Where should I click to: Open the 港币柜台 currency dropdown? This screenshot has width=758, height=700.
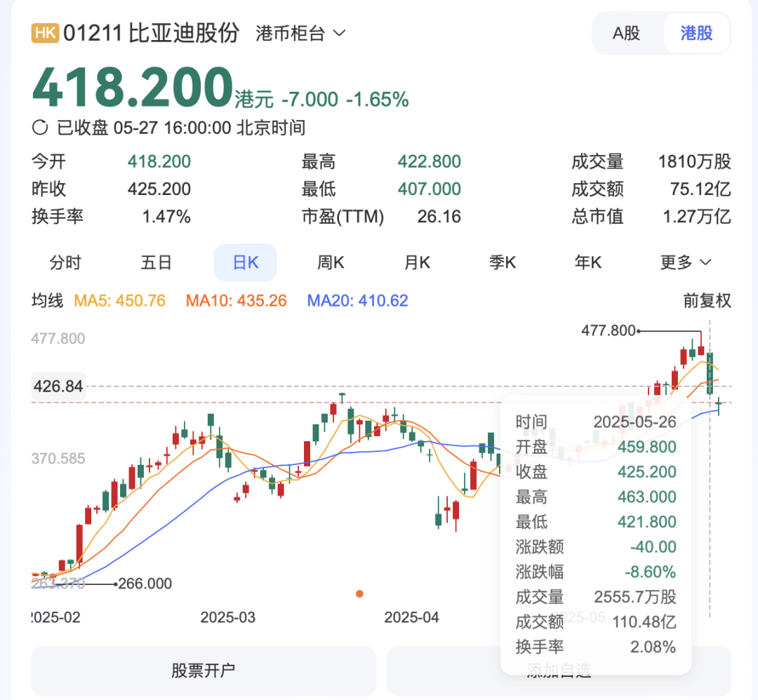click(300, 34)
